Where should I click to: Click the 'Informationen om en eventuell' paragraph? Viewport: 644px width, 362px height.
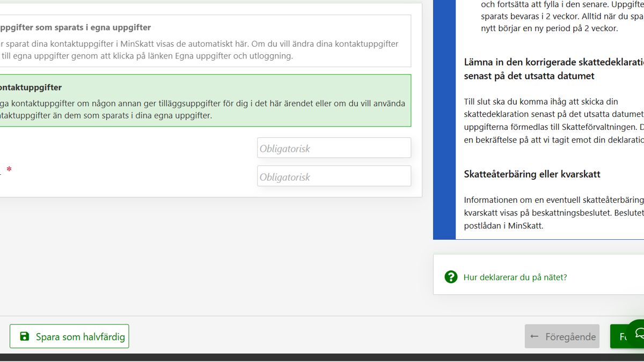tap(553, 212)
